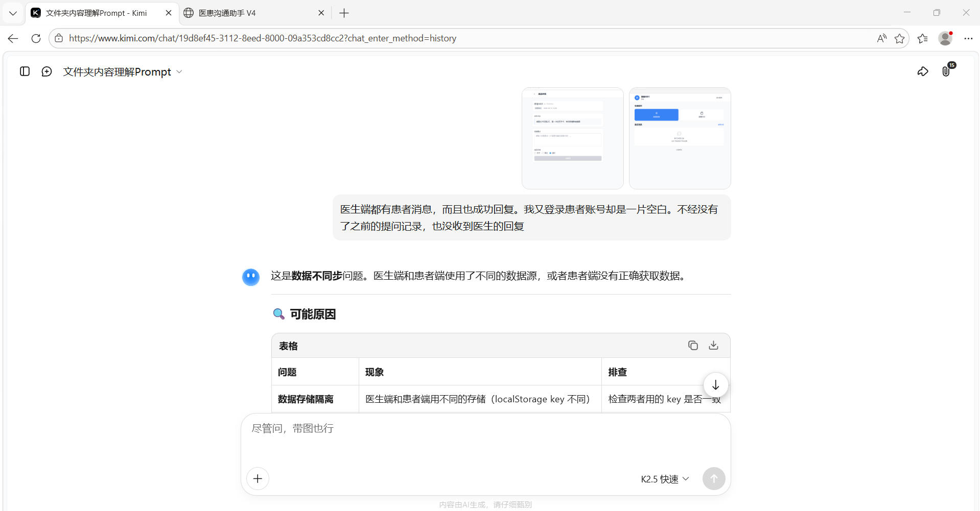Download the table
Viewport: 980px width, 511px height.
tap(713, 346)
